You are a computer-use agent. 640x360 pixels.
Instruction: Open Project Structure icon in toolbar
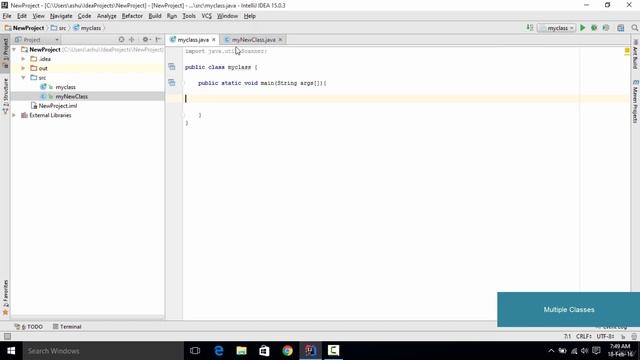click(621, 28)
